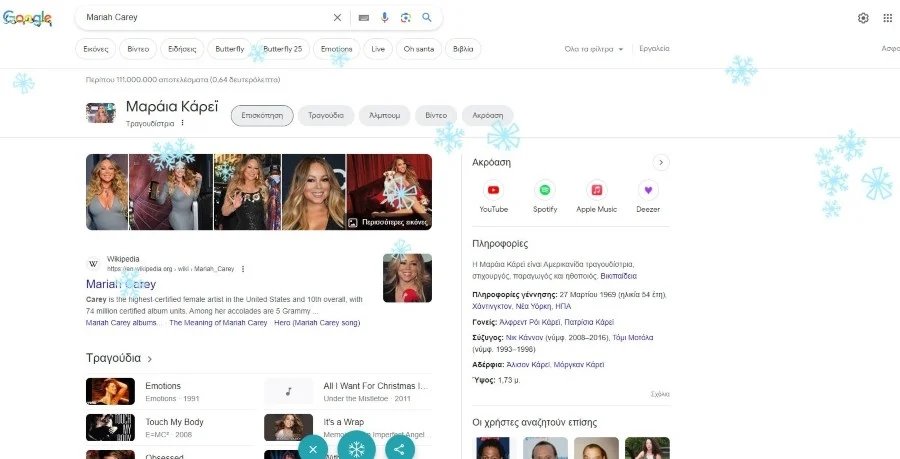Screen dimensions: 900x459
Task: Share the snow effect with share icon
Action: click(x=400, y=448)
